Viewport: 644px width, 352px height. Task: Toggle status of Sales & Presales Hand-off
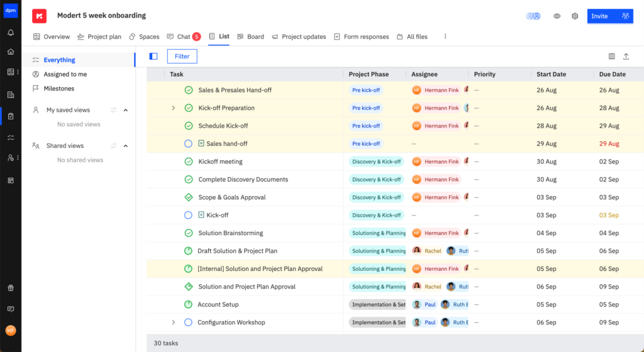(x=189, y=90)
